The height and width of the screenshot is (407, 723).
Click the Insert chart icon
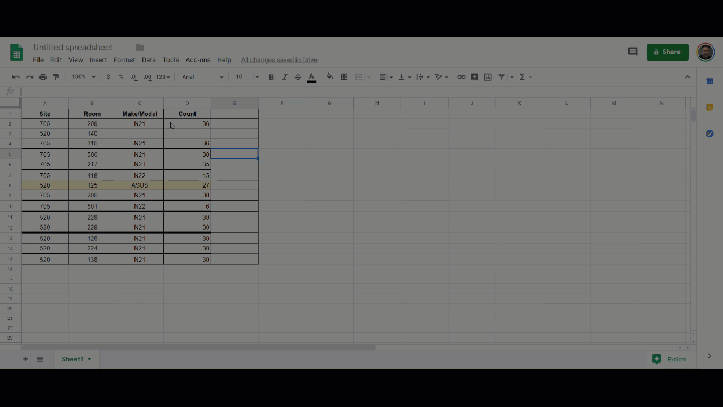tap(488, 77)
